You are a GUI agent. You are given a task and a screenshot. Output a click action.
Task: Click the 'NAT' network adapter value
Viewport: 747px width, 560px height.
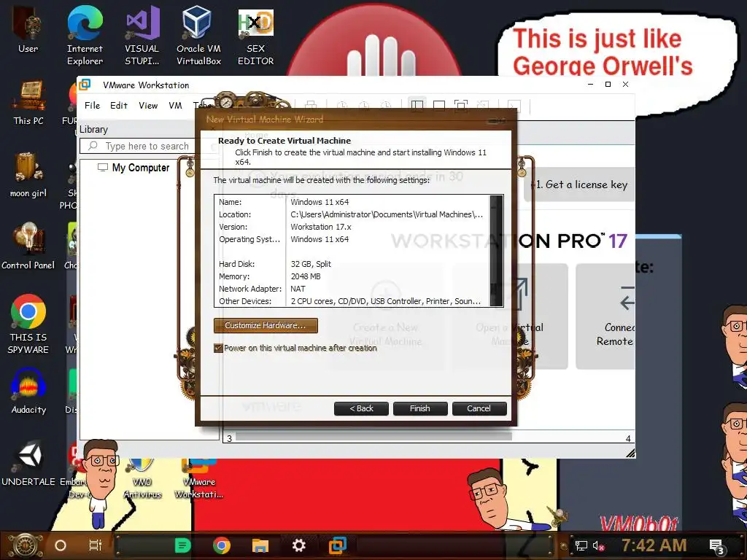point(298,289)
